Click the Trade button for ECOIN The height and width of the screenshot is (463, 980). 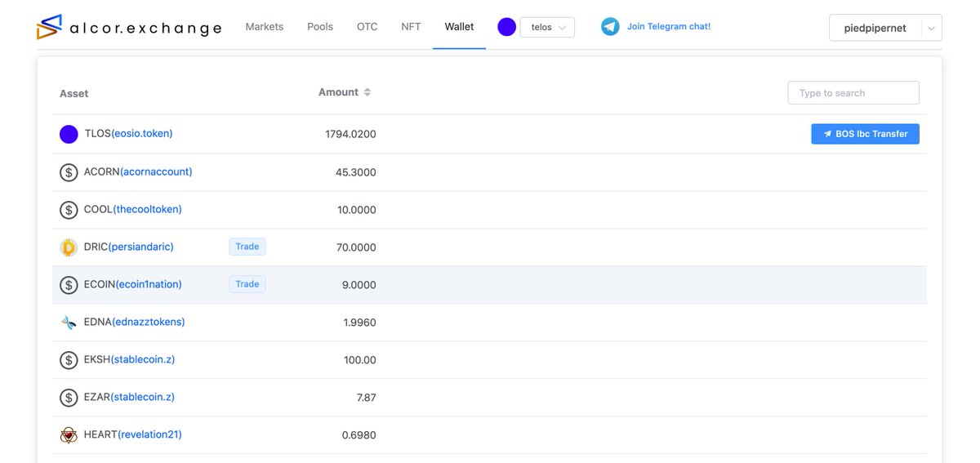[x=247, y=284]
